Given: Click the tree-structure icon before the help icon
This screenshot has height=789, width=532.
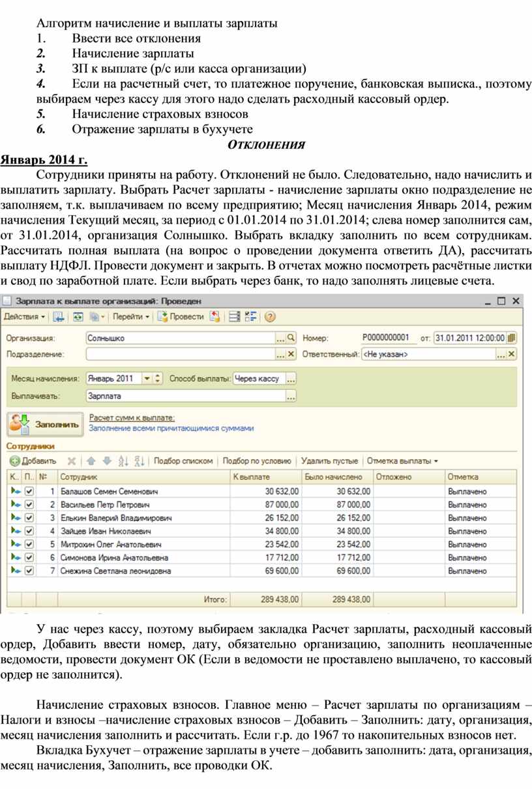Looking at the screenshot, I should click(250, 317).
